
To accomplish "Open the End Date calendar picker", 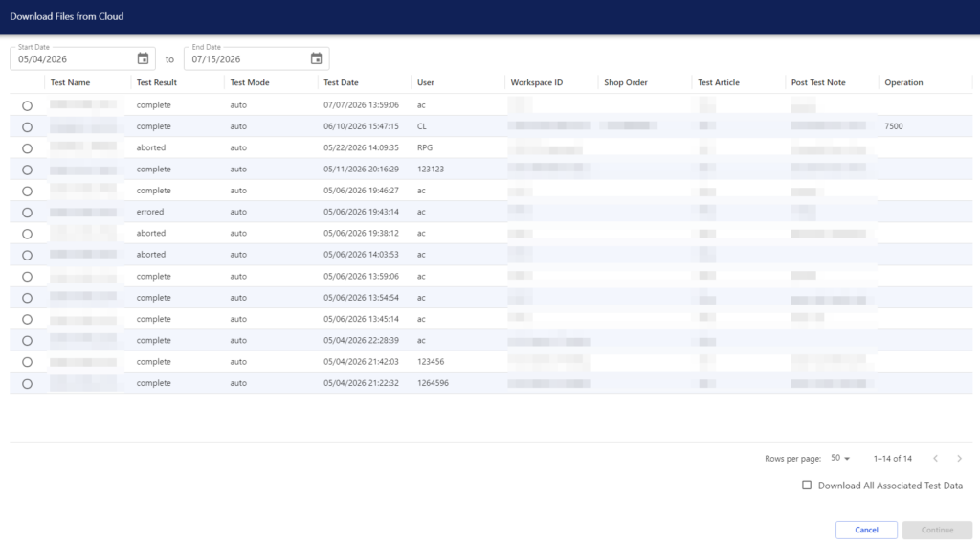I will 316,58.
